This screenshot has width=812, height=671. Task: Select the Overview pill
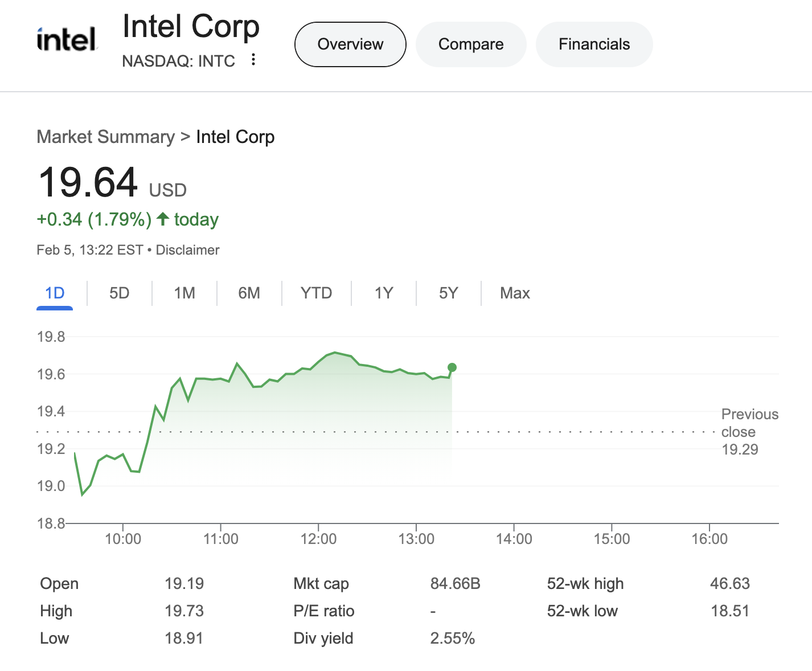pyautogui.click(x=350, y=44)
